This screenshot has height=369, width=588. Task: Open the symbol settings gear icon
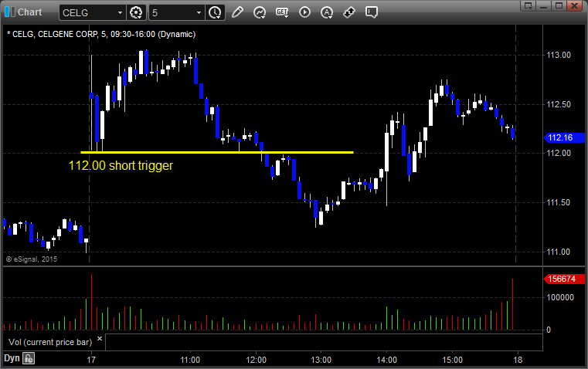tap(136, 12)
